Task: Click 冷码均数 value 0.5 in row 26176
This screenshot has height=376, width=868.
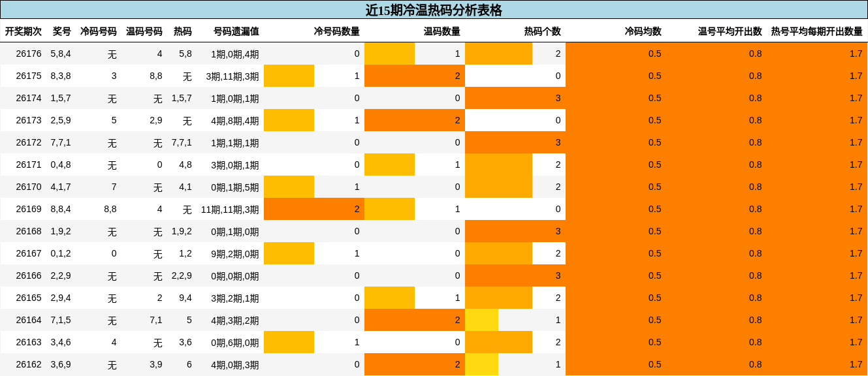Action: pyautogui.click(x=654, y=54)
